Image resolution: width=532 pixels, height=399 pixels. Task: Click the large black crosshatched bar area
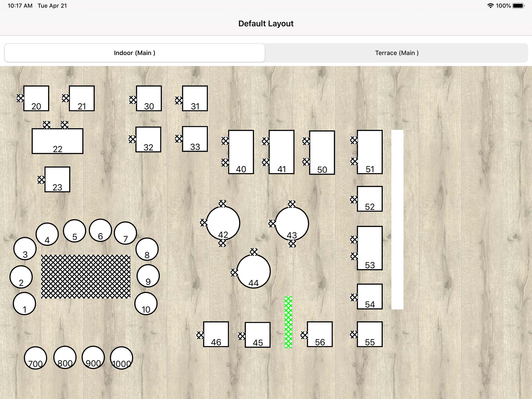tap(86, 277)
